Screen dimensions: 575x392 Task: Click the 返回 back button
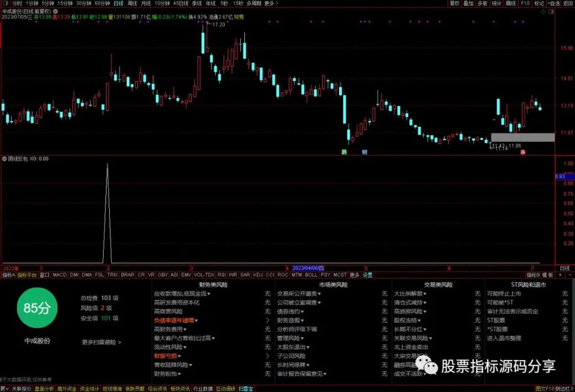click(568, 3)
